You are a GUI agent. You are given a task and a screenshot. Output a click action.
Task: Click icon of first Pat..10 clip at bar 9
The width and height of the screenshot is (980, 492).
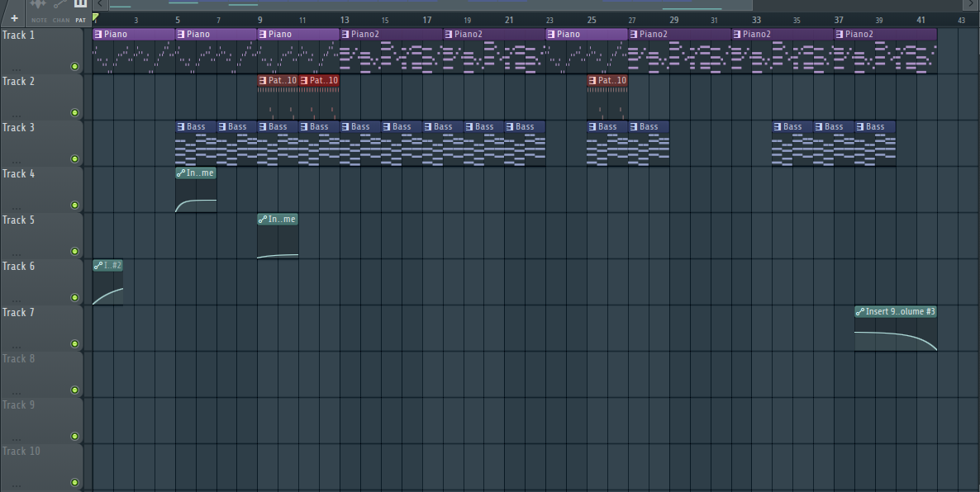point(263,81)
